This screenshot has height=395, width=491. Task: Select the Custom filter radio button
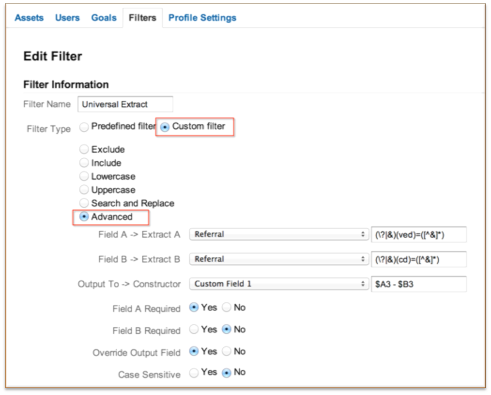[x=165, y=127]
